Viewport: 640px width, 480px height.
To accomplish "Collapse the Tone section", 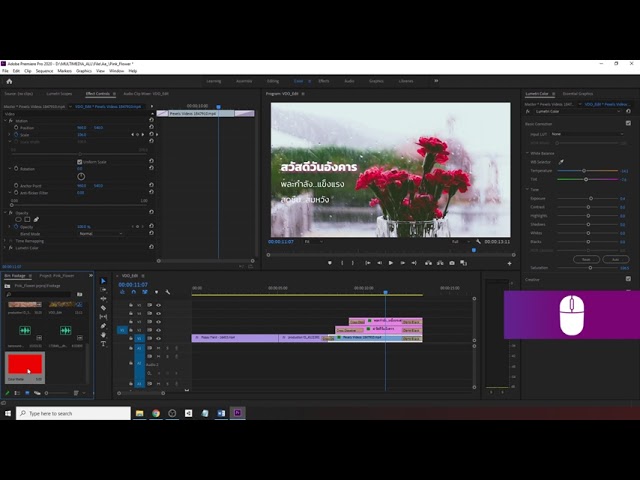I will pos(527,189).
